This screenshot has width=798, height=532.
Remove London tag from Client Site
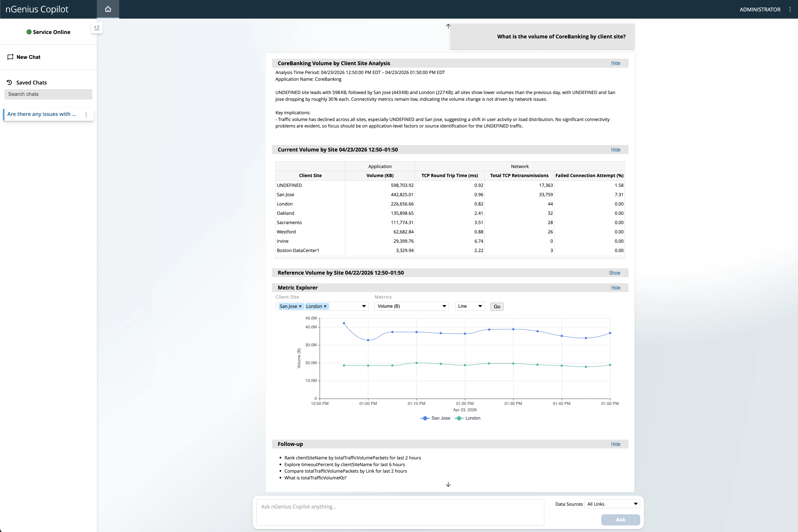pos(325,306)
